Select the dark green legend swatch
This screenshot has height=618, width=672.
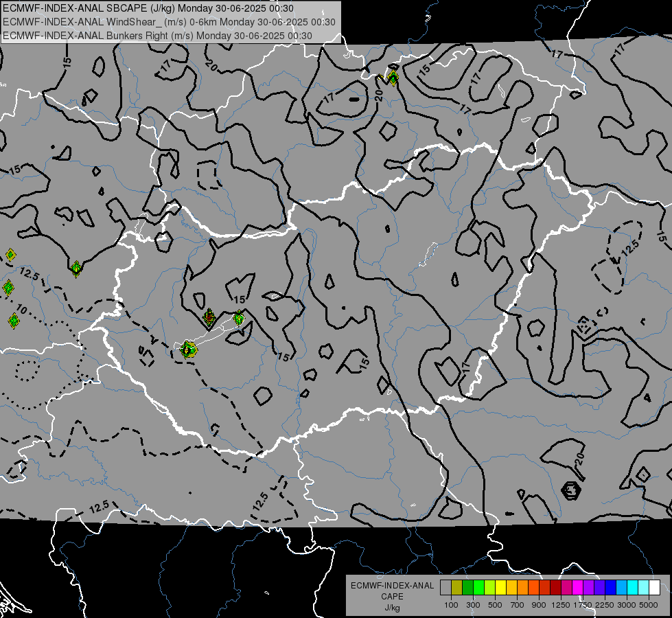pyautogui.click(x=468, y=588)
